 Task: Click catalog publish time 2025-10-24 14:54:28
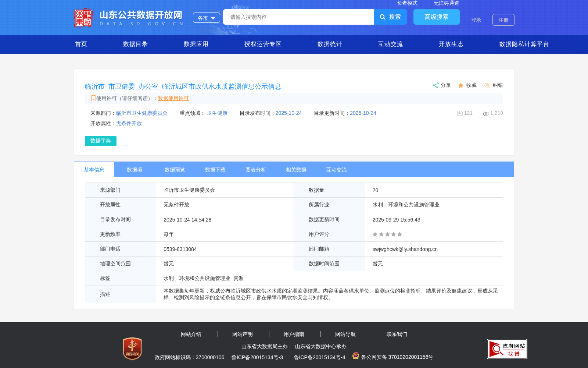click(x=187, y=220)
